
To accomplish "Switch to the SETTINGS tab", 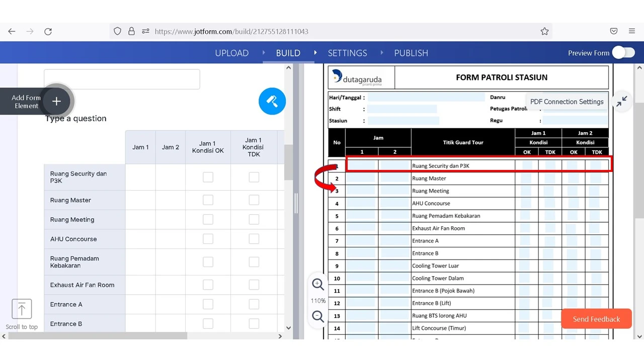I will click(x=347, y=52).
